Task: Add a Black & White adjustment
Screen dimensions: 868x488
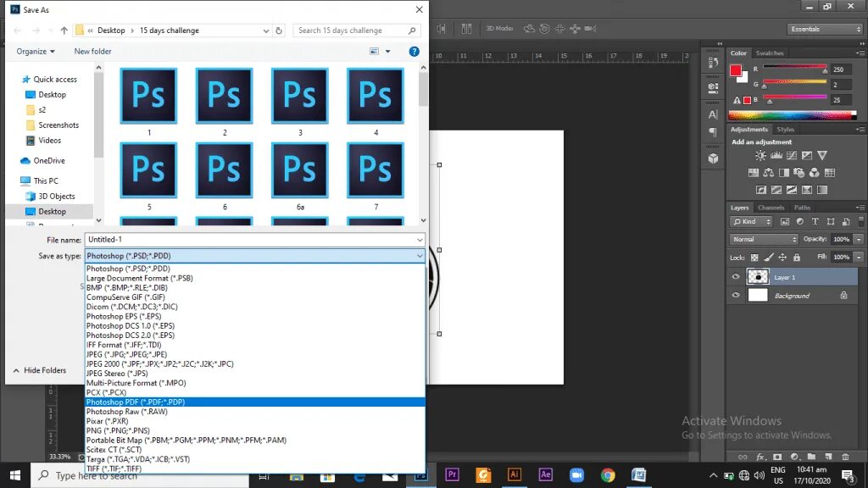Action: coord(784,173)
